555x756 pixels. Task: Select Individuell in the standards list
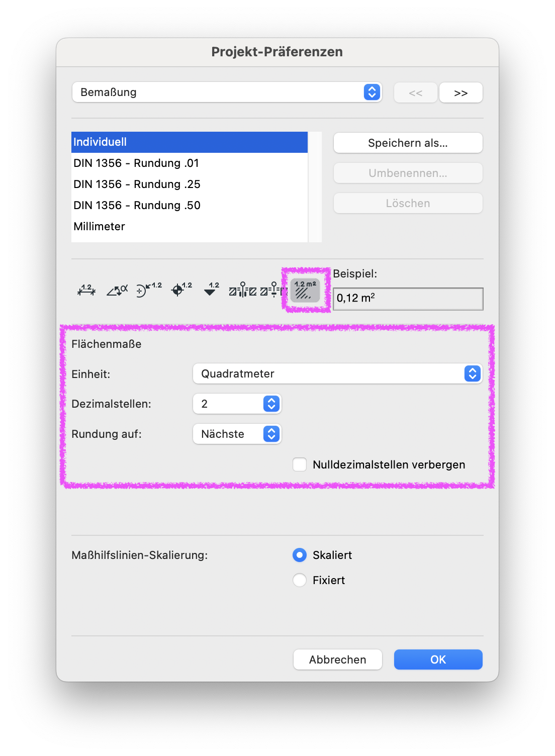(x=190, y=142)
